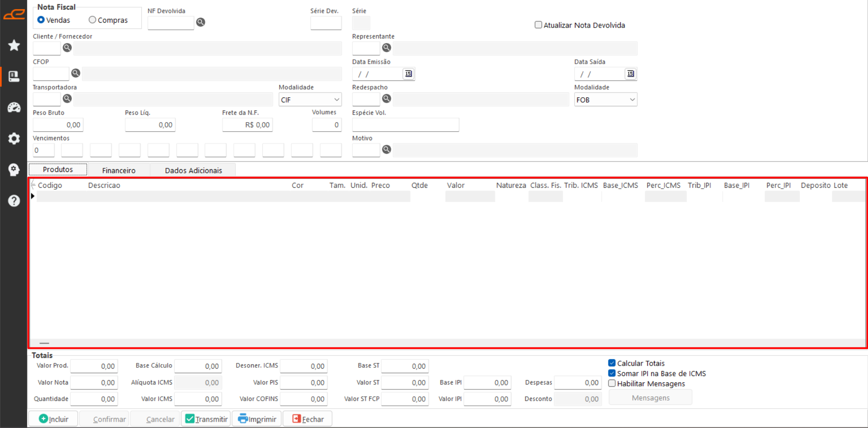This screenshot has width=868, height=428.
Task: Switch to the Financeiro tab
Action: [x=119, y=170]
